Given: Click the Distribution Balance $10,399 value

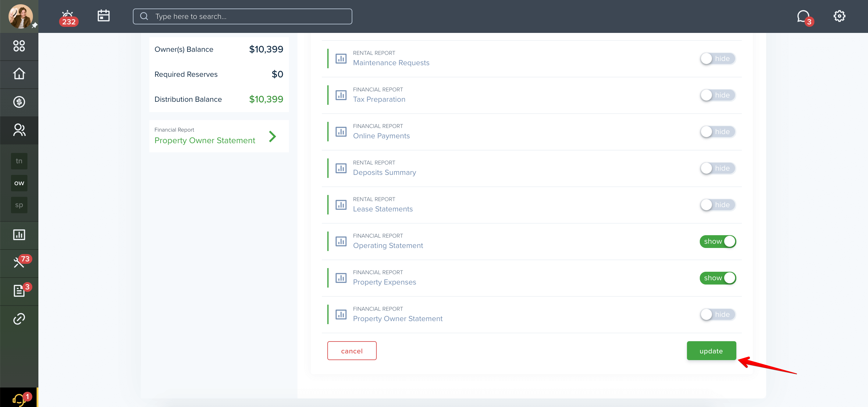Looking at the screenshot, I should [266, 99].
